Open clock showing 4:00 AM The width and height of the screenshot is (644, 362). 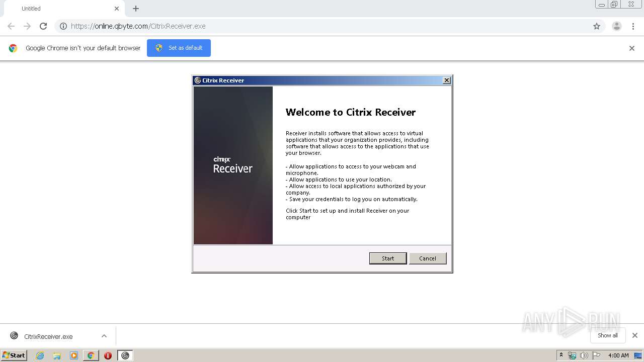click(x=618, y=355)
